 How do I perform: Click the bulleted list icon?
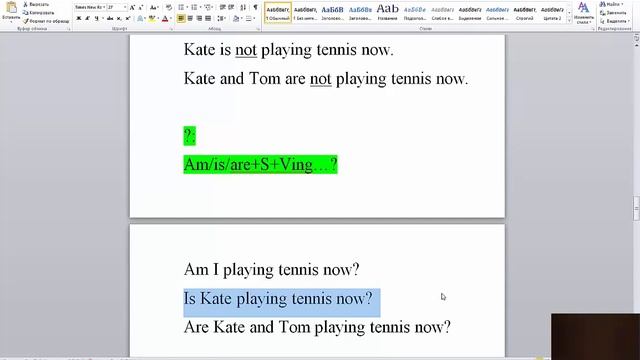(x=181, y=7)
